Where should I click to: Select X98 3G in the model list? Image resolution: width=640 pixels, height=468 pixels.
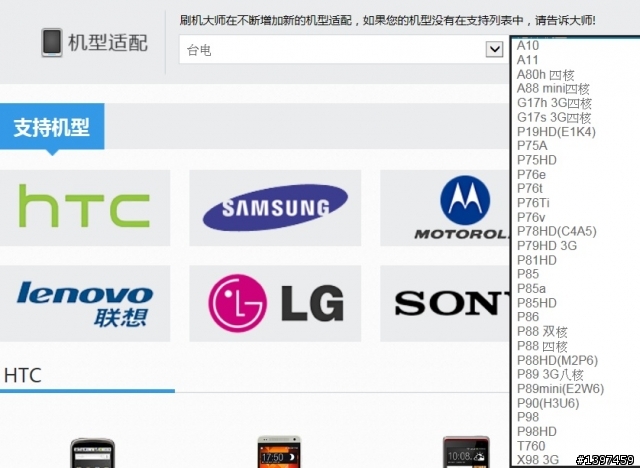(538, 460)
